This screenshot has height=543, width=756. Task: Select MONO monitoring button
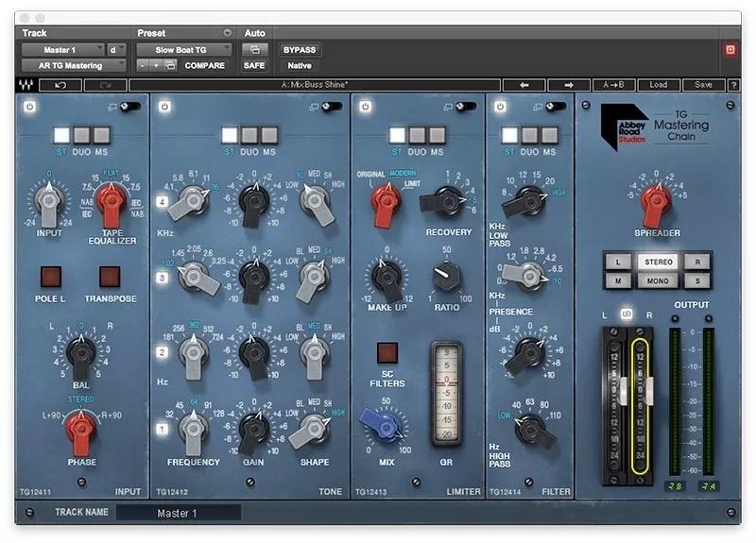[656, 281]
